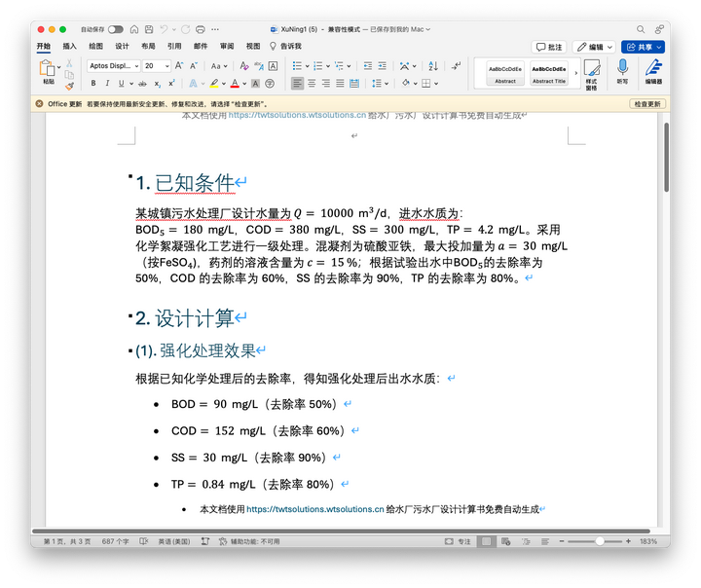This screenshot has width=701, height=588.
Task: Start 听写 dictation with microphone
Action: click(x=622, y=71)
